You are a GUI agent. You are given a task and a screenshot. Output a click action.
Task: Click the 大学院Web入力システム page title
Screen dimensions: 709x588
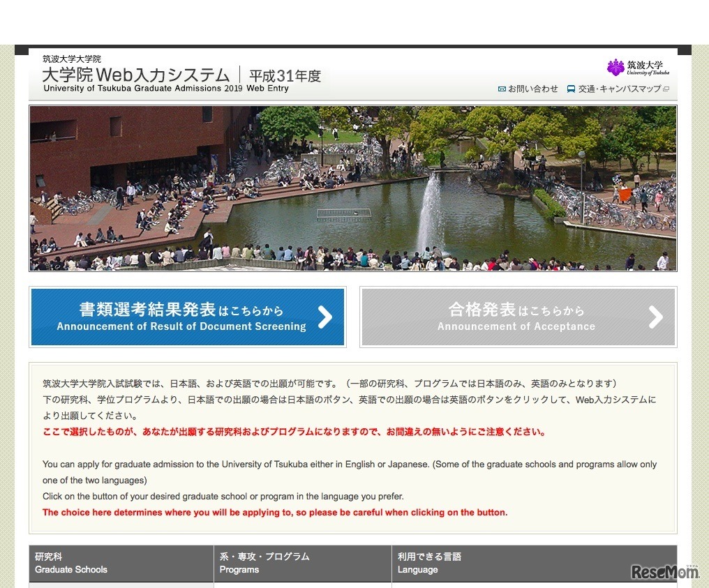click(x=136, y=74)
